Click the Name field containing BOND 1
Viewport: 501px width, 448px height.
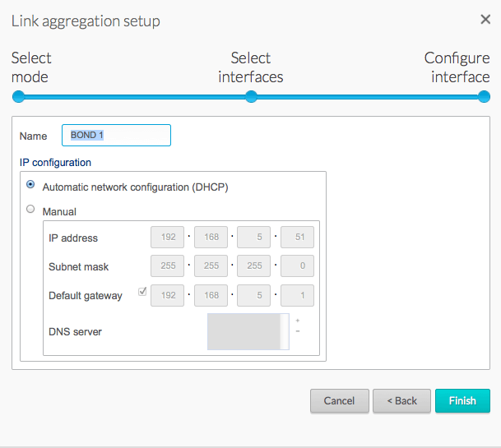coord(116,135)
